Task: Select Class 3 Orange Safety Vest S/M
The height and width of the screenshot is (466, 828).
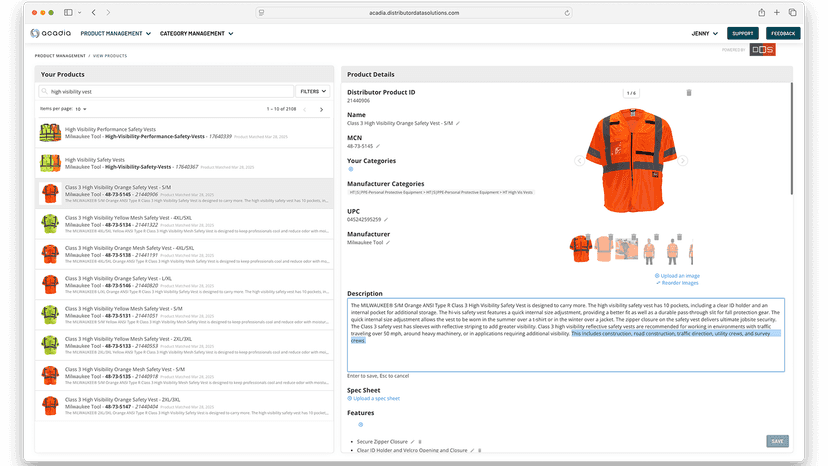Action: [184, 193]
